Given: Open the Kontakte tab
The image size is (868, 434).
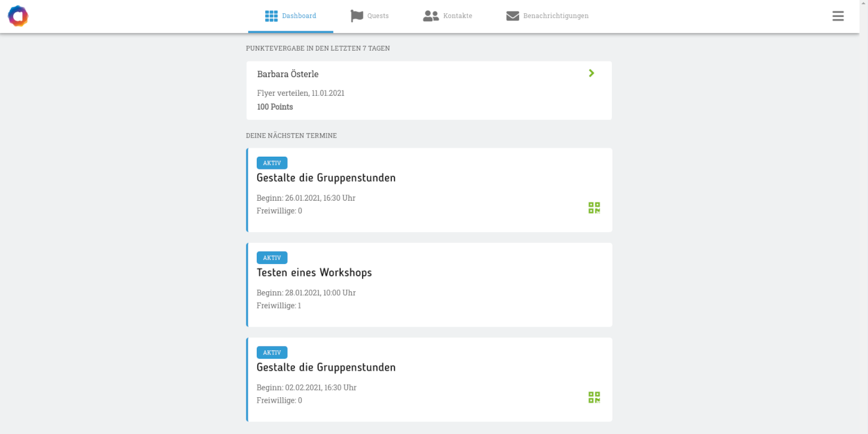Looking at the screenshot, I should (448, 16).
